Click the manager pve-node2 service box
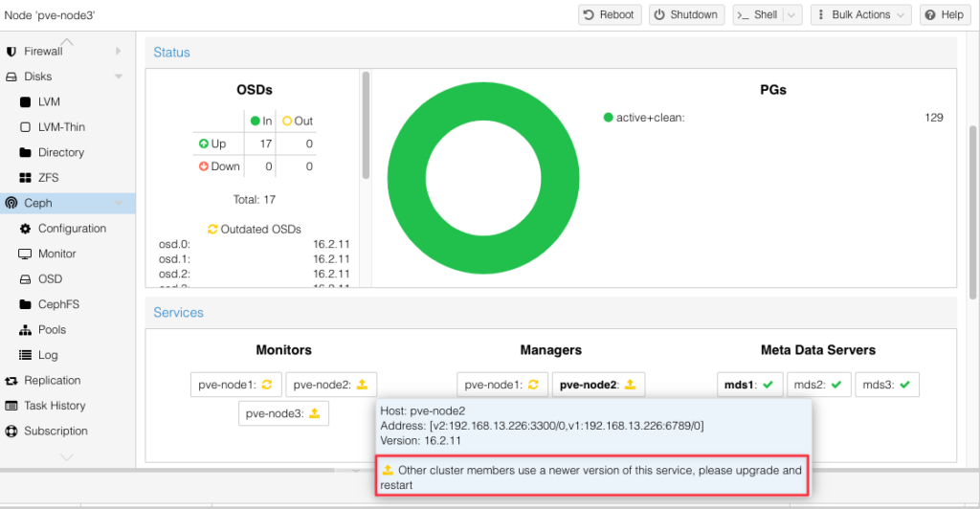Screen dimensions: 980x509 (598, 385)
